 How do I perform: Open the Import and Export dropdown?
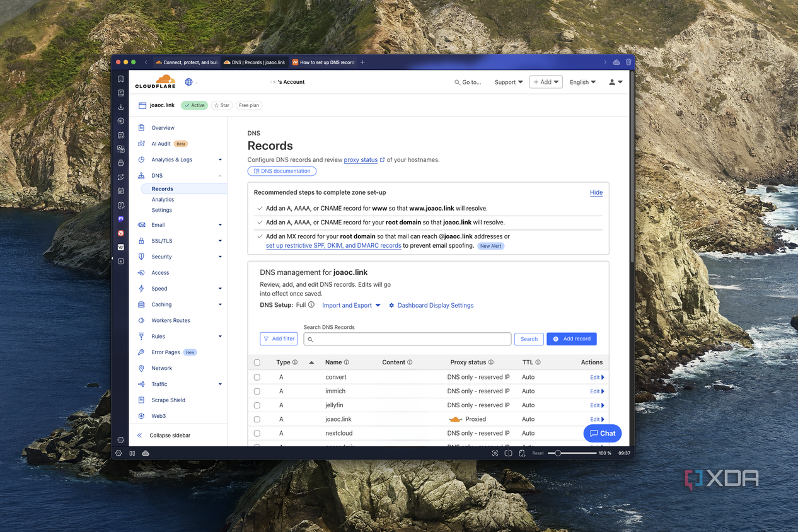tap(351, 305)
